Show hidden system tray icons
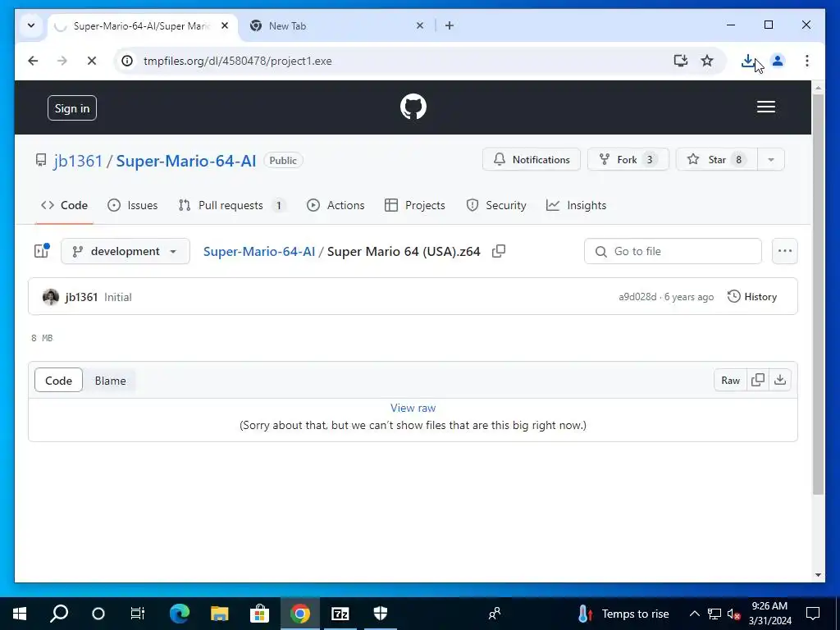The height and width of the screenshot is (630, 840). coord(694,614)
